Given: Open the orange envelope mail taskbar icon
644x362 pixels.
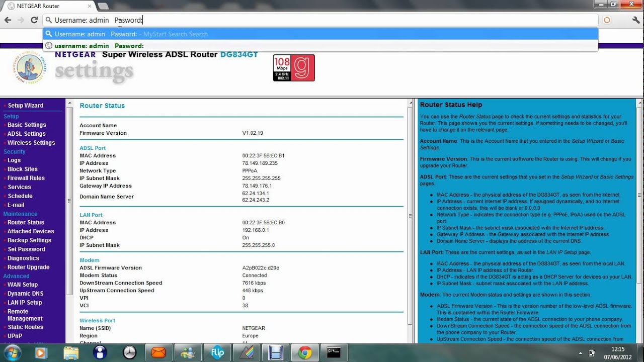Looking at the screenshot, I should 158,353.
